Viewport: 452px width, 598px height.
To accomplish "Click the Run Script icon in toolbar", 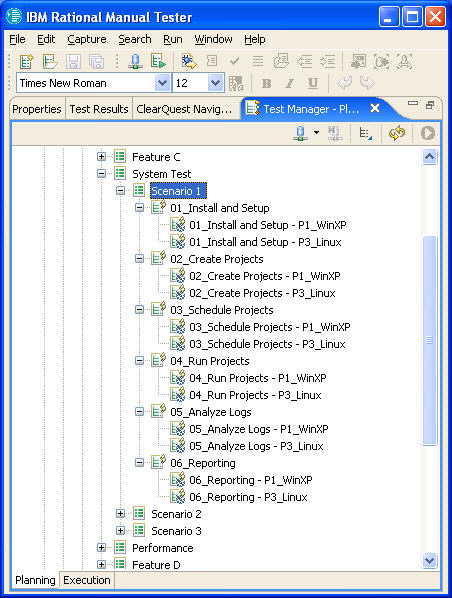I will click(158, 61).
